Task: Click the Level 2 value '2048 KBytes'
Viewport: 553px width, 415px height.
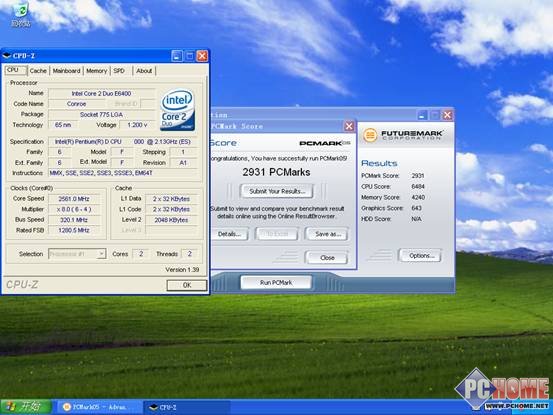Action: click(171, 220)
